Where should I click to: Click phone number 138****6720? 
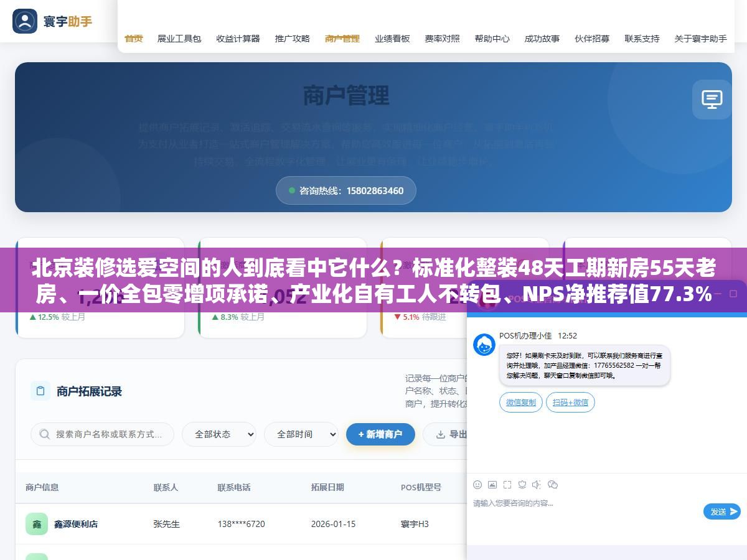(241, 524)
